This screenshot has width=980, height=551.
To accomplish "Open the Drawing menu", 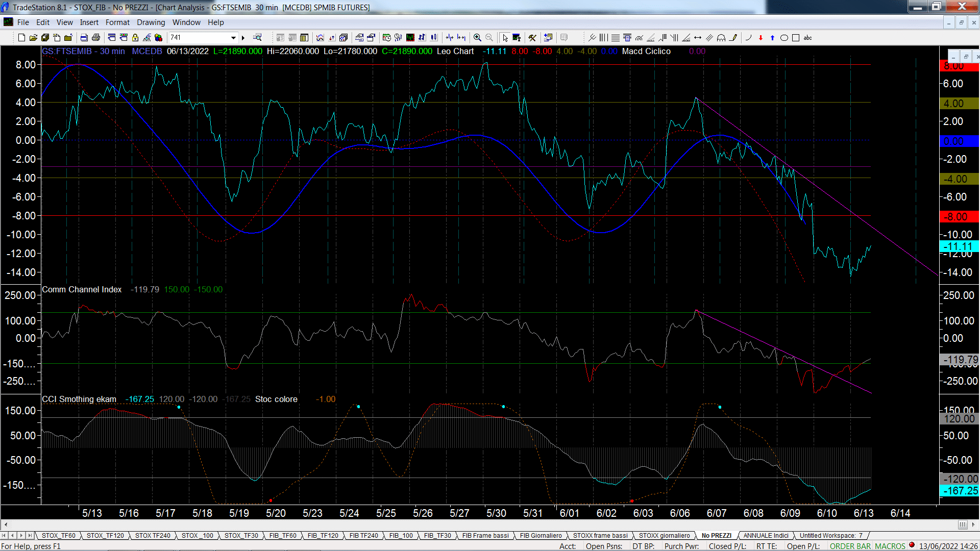I will tap(151, 22).
